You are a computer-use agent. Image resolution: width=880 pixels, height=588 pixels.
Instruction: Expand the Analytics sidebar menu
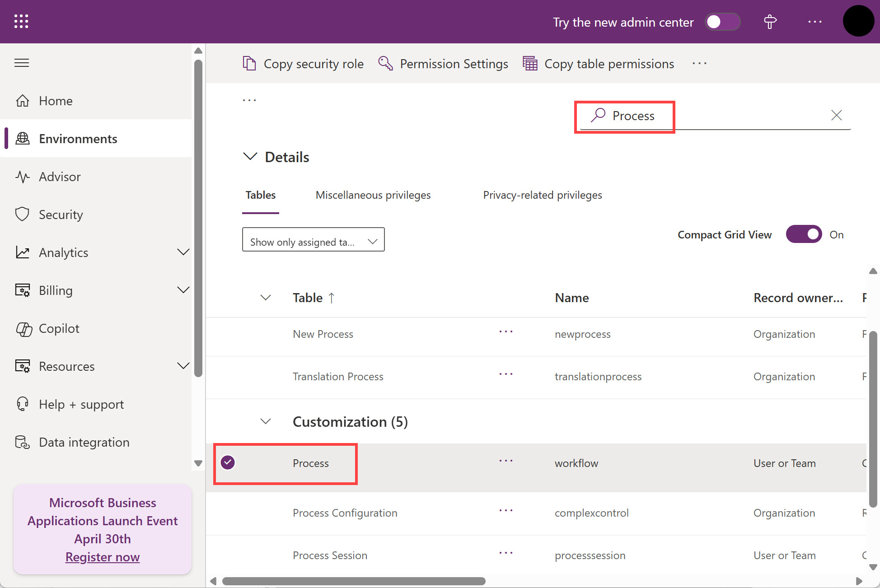[183, 252]
